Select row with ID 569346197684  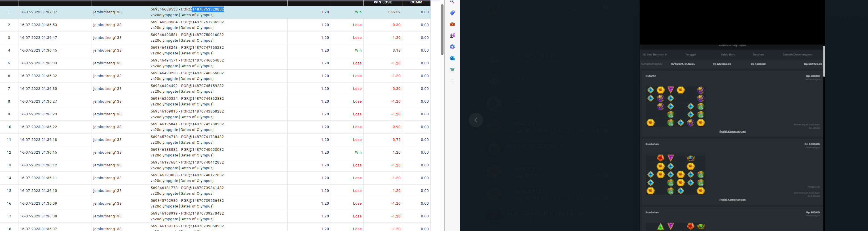215,165
